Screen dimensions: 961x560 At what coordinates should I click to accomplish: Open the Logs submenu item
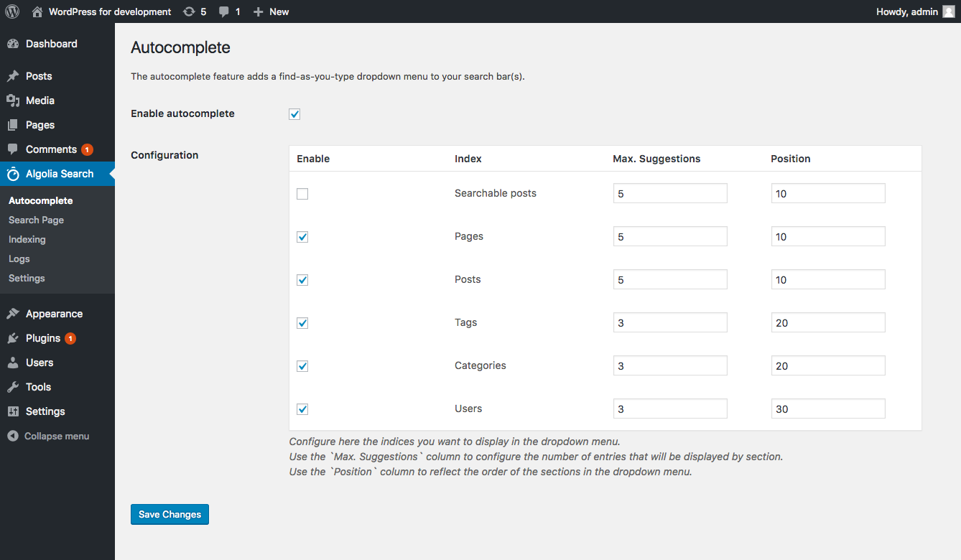19,258
